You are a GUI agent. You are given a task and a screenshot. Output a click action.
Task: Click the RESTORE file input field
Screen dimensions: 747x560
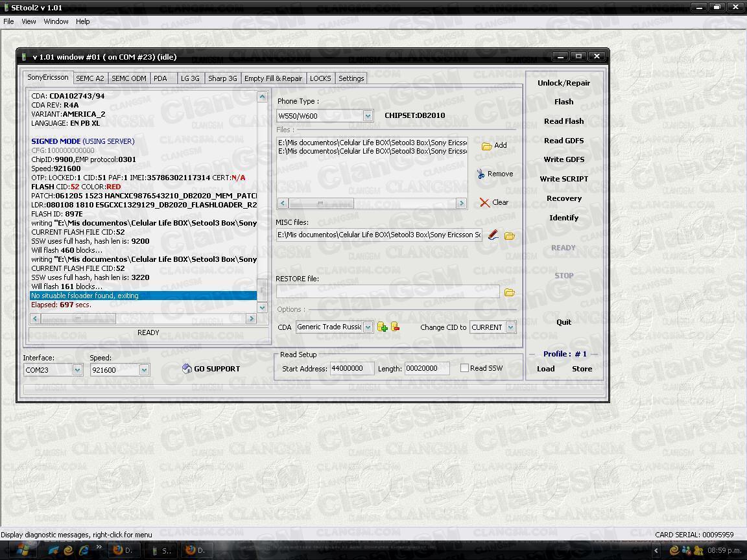pos(388,292)
